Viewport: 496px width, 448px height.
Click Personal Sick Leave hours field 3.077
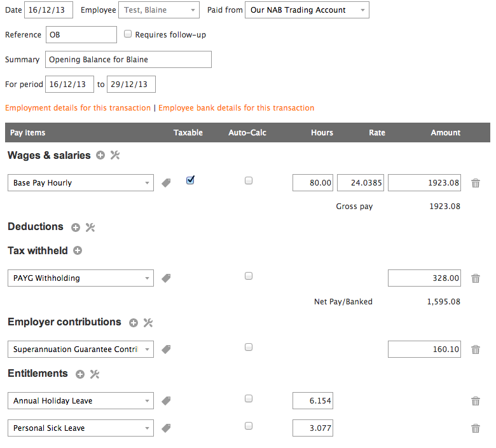[313, 428]
